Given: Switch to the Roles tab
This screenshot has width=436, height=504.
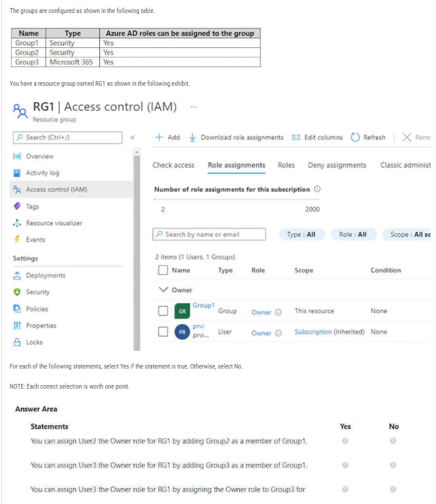Looking at the screenshot, I should point(286,165).
